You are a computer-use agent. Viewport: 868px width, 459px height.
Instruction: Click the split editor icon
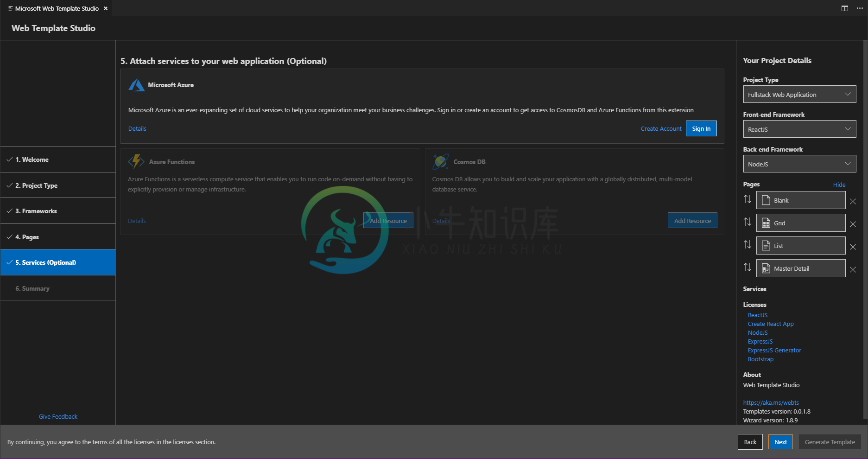845,8
